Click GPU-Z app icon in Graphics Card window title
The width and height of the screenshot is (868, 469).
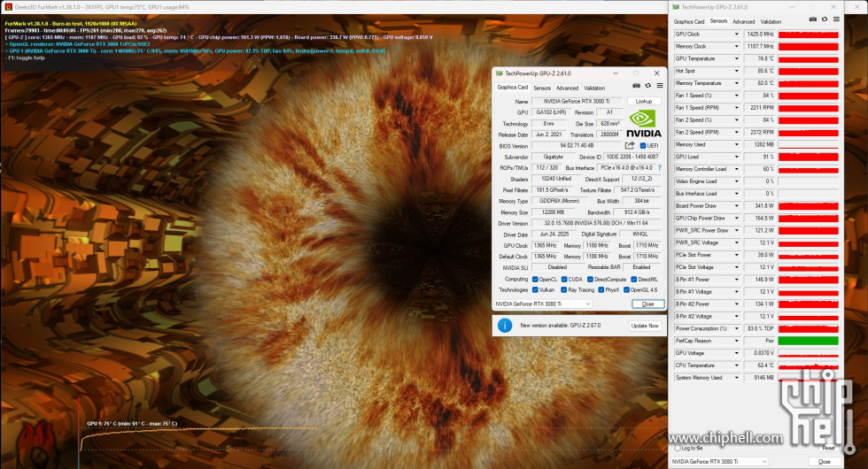coord(499,73)
